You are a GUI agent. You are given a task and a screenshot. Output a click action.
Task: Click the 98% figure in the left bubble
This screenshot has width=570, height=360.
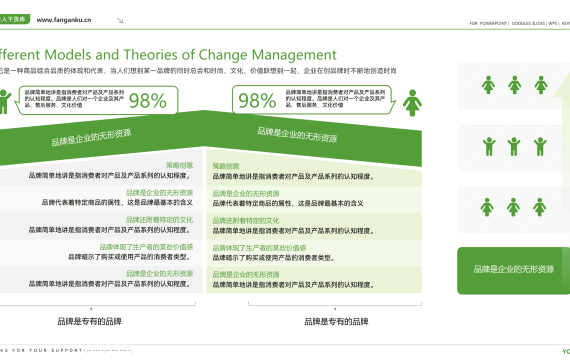pos(148,100)
